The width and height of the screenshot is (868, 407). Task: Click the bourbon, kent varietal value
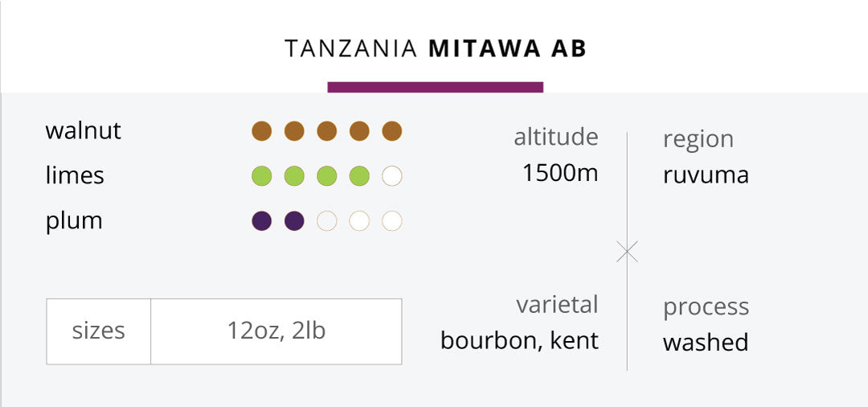[x=519, y=340]
